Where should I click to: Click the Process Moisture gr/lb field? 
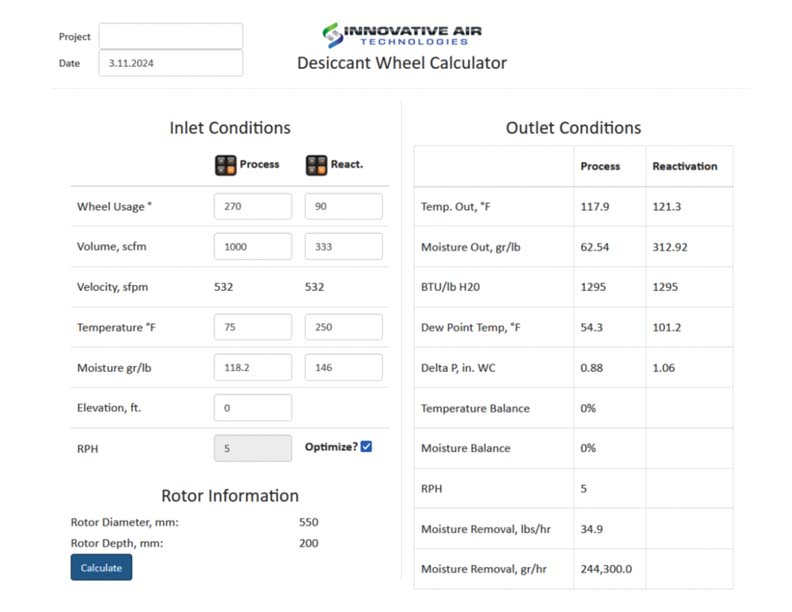point(252,367)
